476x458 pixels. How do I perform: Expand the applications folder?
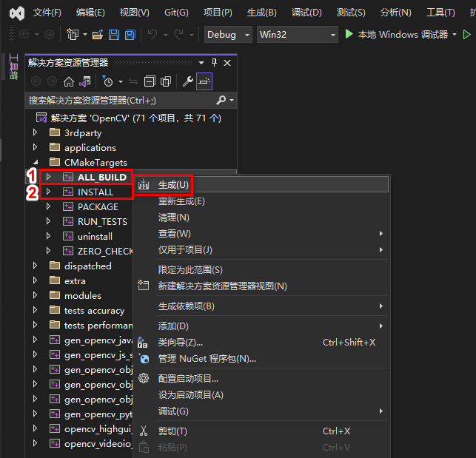click(x=36, y=147)
